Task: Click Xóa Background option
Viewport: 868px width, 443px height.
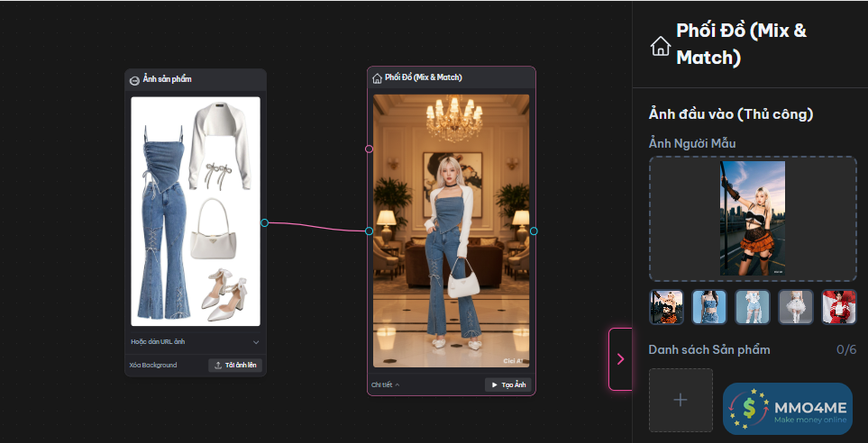Action: (x=153, y=365)
